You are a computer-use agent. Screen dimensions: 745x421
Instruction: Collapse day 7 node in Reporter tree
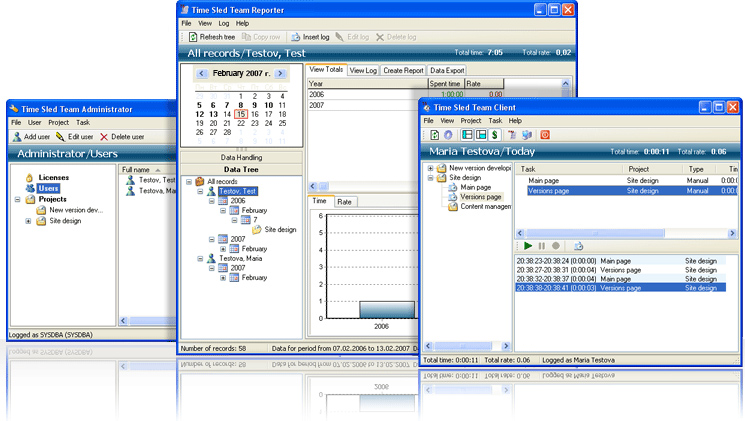(234, 220)
